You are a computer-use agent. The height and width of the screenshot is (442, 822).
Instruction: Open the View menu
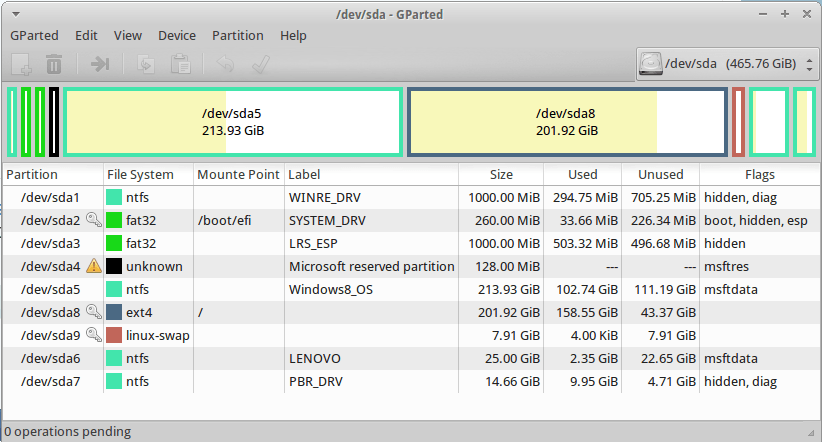128,35
